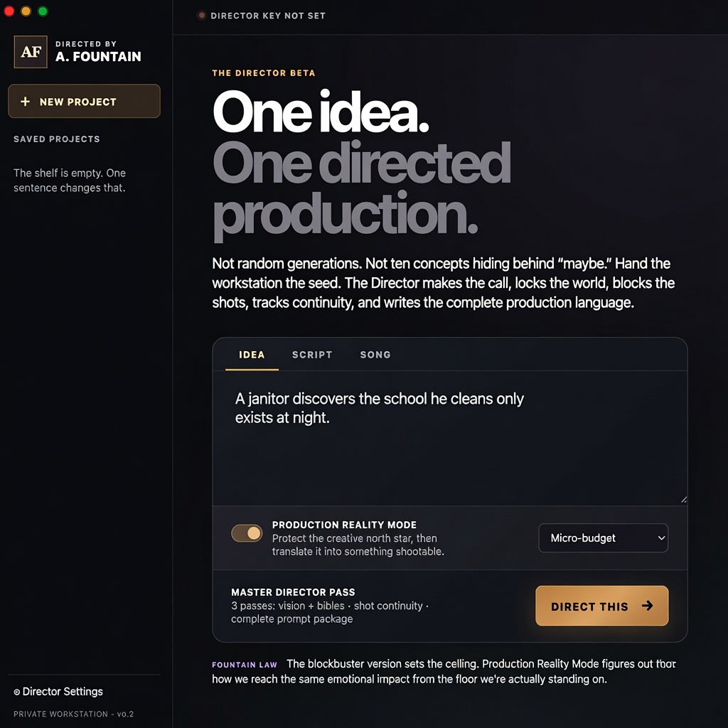
Task: Open Director Settings link
Action: click(58, 691)
